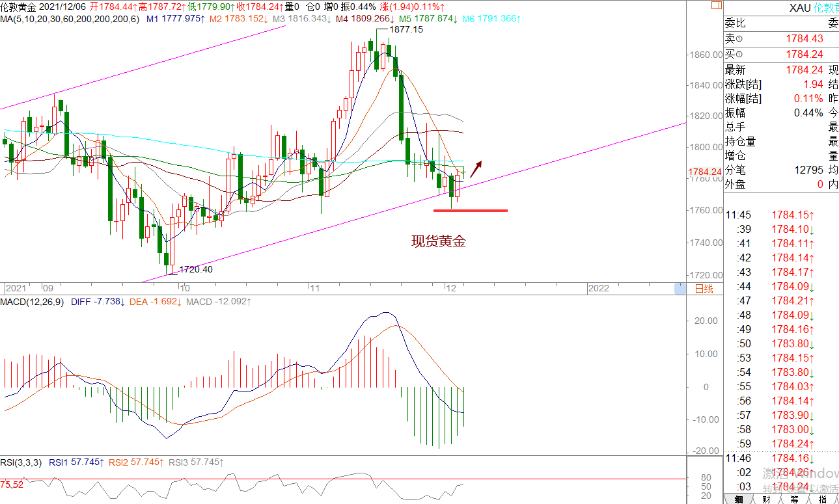Select the M6 1791.366 moving average value
Screen dimensions: 839x504
pyautogui.click(x=491, y=20)
